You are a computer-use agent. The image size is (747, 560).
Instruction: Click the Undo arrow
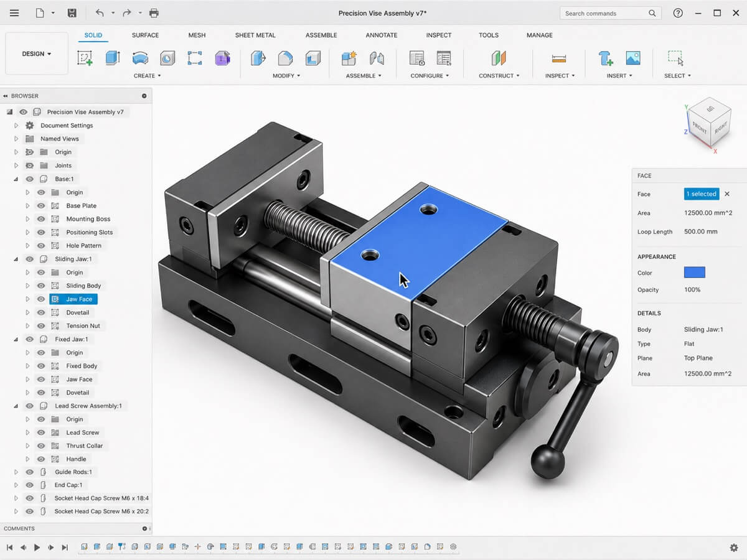(x=100, y=13)
